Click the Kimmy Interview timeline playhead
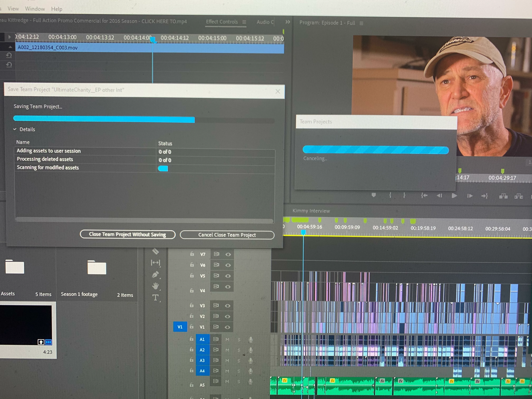532x399 pixels. (303, 232)
